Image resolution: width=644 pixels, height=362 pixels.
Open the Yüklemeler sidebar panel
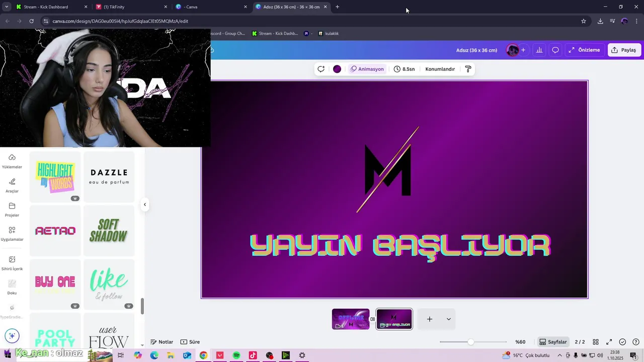pyautogui.click(x=12, y=161)
